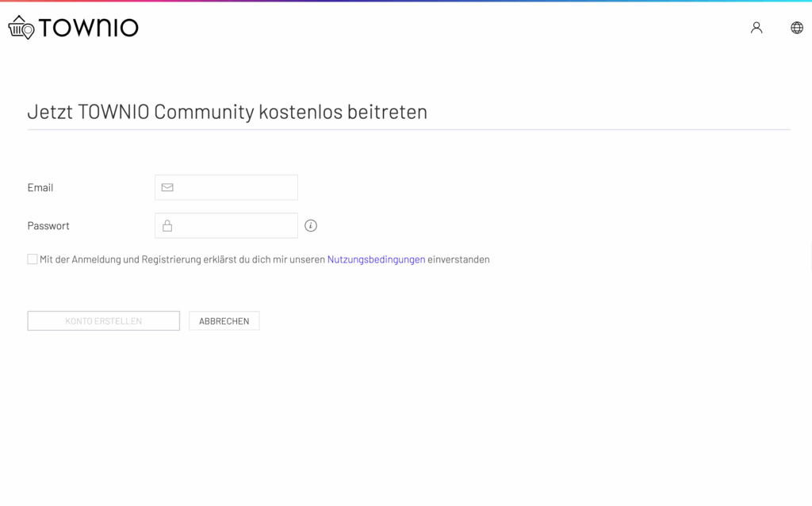Click the TOWNIO basket logo icon

21,28
